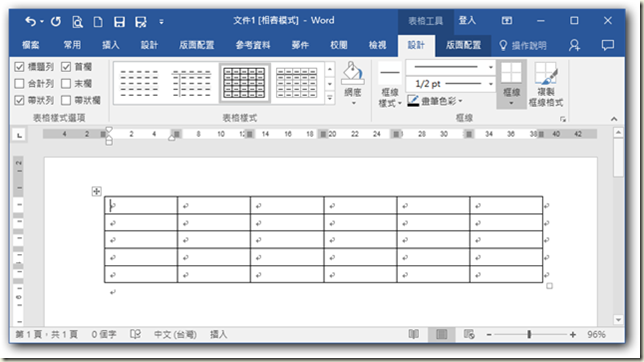This screenshot has height=362, width=644.
Task: Click the first cell of the table
Action: click(x=141, y=205)
